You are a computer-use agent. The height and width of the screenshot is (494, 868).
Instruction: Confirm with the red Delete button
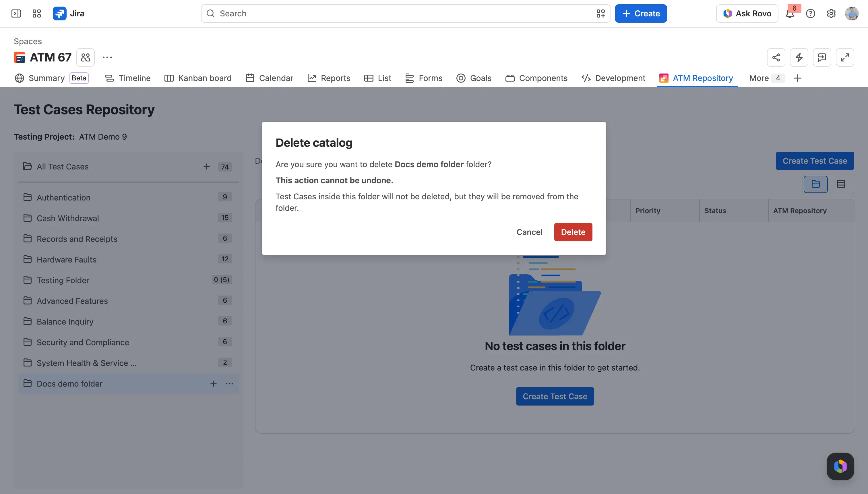tap(573, 232)
